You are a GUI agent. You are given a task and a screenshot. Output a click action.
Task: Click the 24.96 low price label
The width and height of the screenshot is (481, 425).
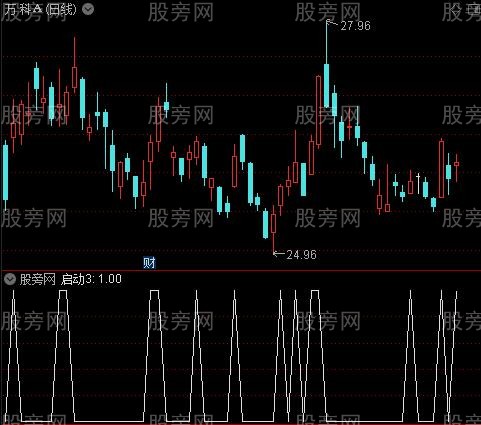click(301, 255)
